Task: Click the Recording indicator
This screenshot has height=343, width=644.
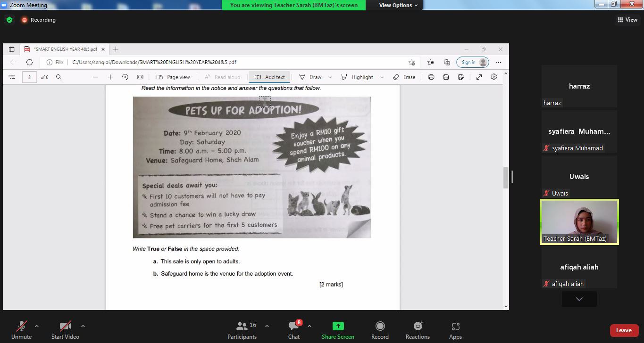Action: pyautogui.click(x=38, y=20)
